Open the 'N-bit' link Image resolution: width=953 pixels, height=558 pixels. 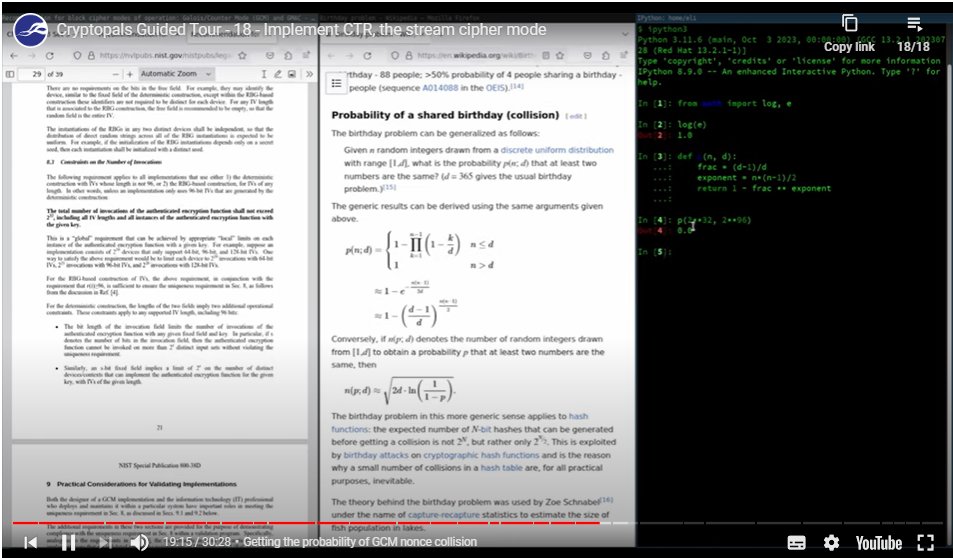click(x=481, y=429)
